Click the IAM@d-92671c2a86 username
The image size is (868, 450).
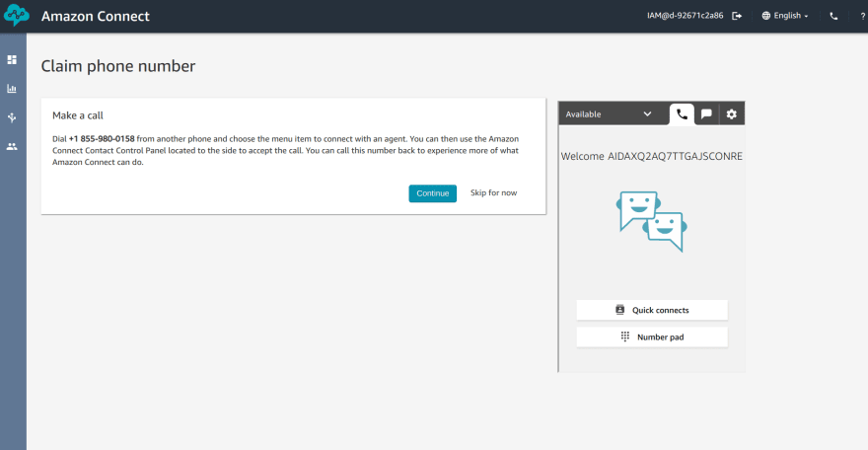coord(685,16)
